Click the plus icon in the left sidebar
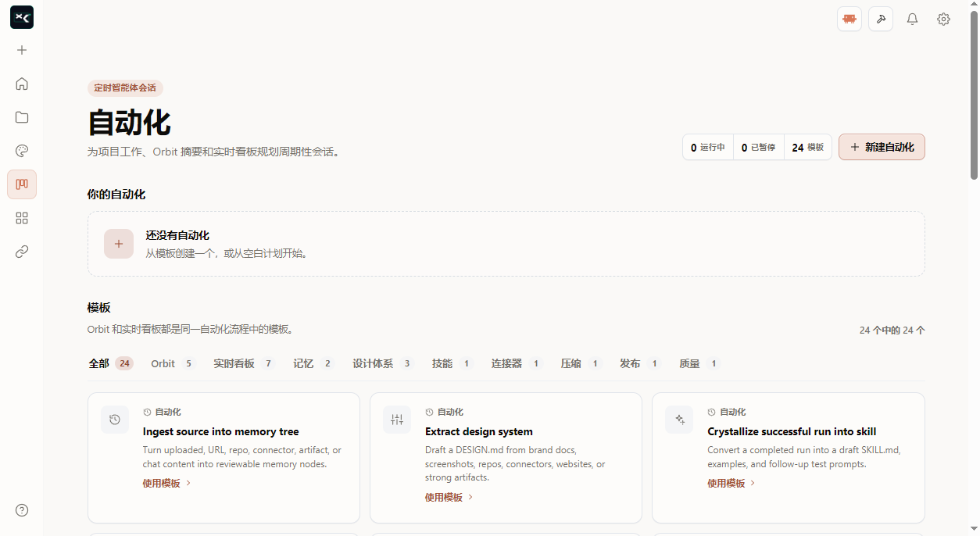The width and height of the screenshot is (980, 536). (22, 50)
